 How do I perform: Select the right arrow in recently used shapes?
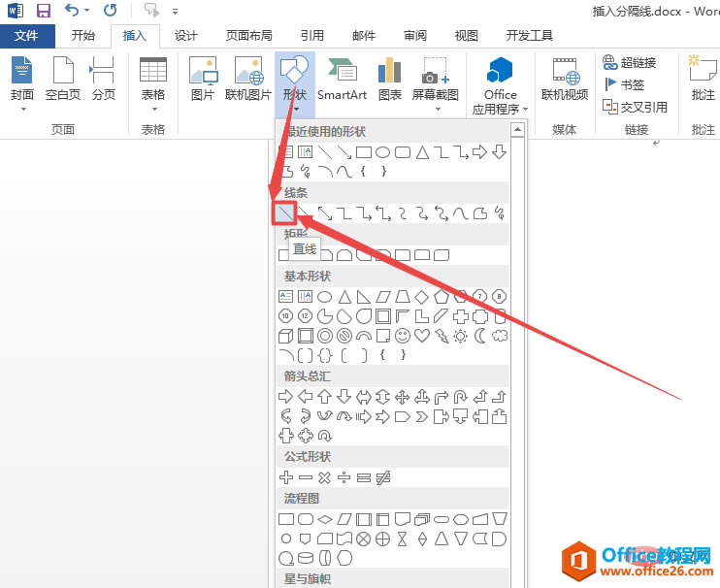click(479, 152)
